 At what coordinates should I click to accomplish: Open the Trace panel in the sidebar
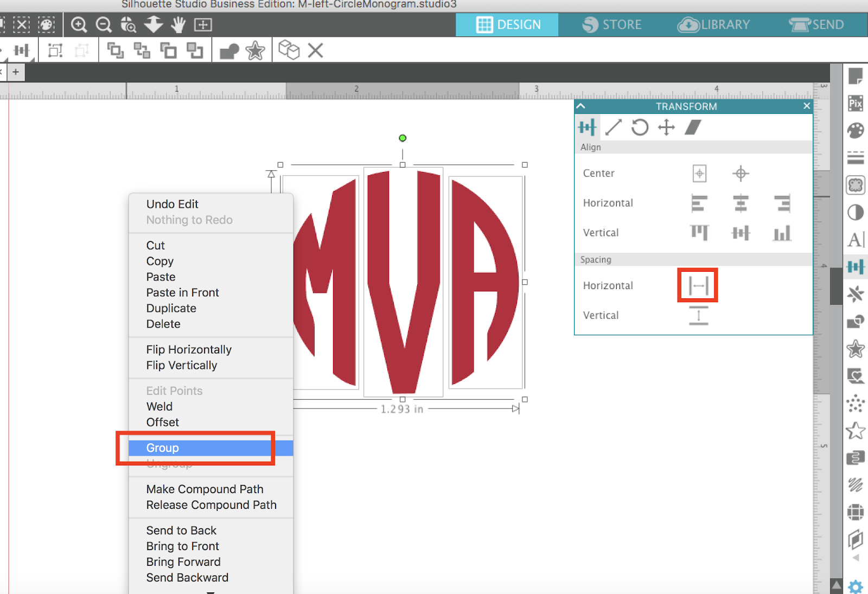[x=856, y=185]
